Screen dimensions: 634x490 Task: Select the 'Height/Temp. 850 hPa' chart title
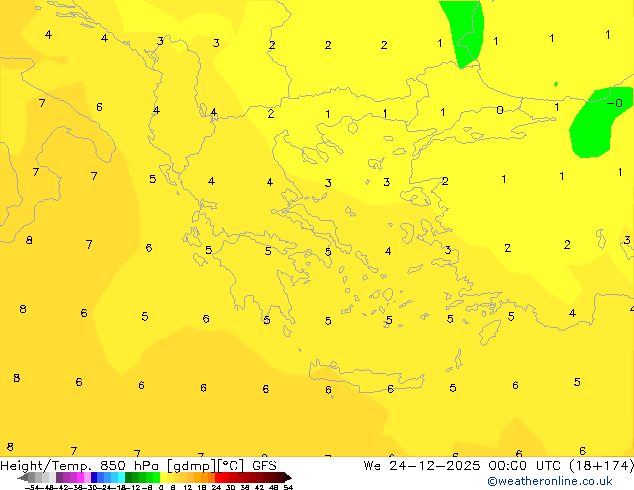[80, 466]
